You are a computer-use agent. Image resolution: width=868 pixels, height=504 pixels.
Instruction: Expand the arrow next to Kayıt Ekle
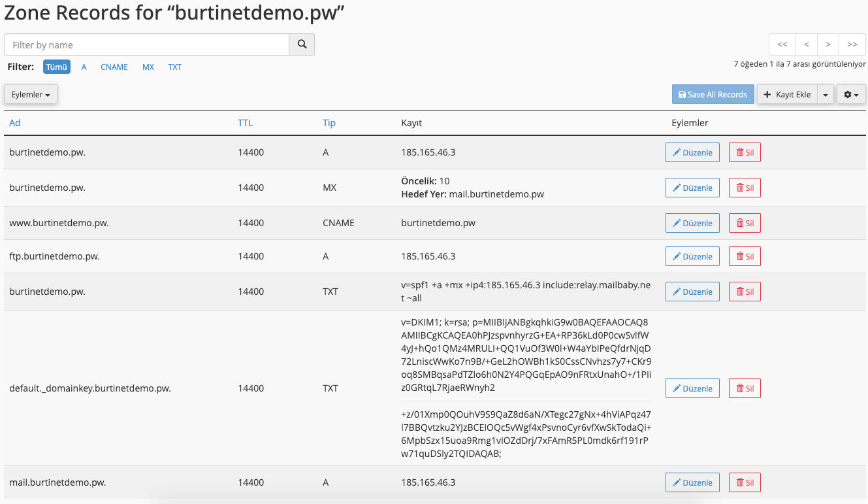point(826,94)
